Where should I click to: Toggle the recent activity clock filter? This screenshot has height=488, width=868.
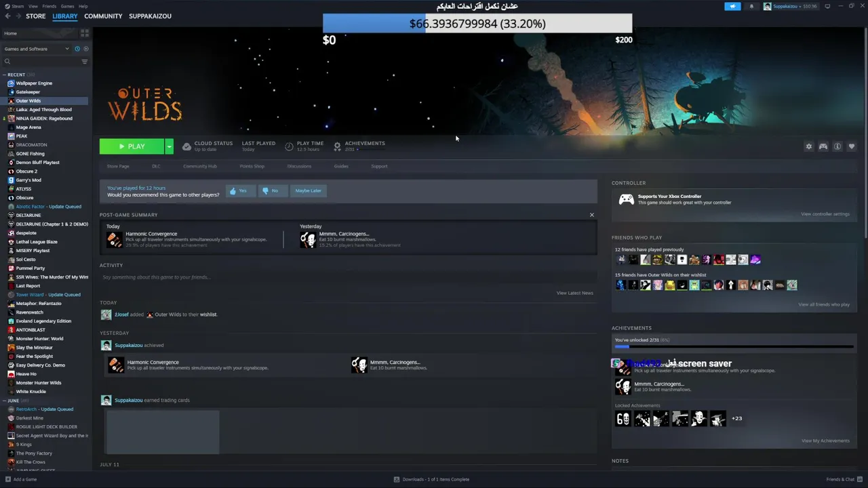[x=77, y=49]
